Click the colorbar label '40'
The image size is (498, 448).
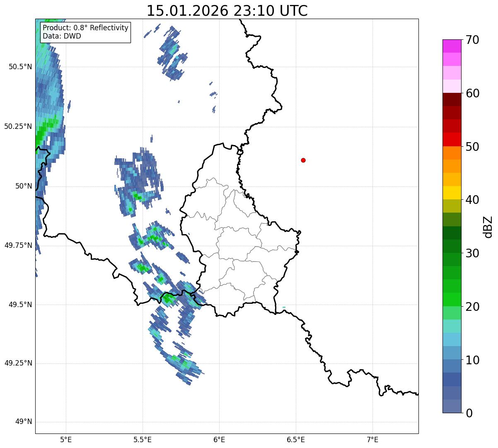(472, 200)
